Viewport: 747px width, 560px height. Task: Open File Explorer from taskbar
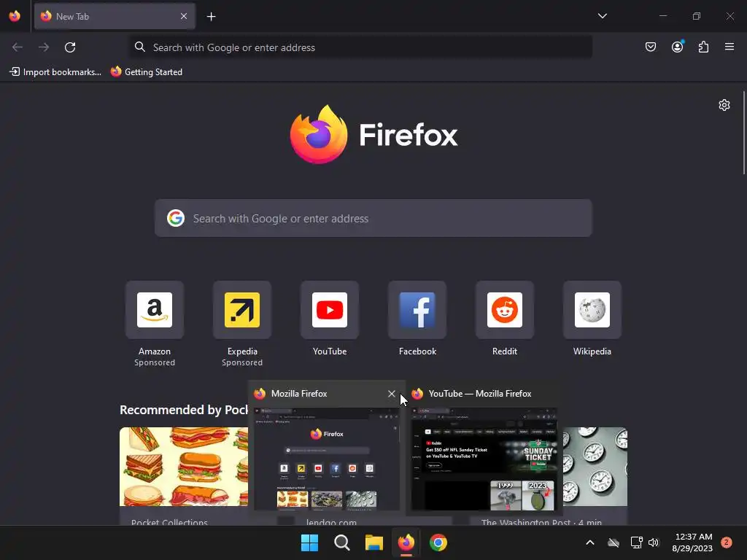374,542
